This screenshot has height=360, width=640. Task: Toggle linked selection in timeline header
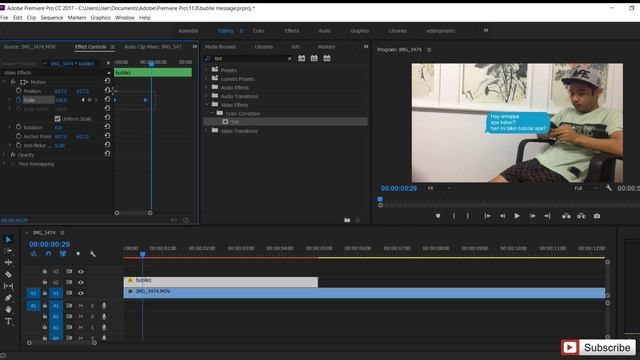tap(63, 254)
